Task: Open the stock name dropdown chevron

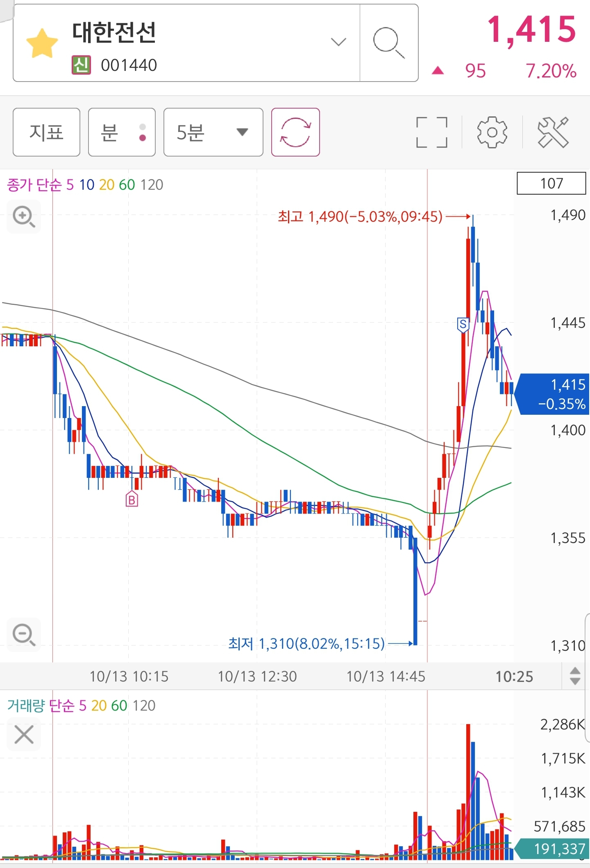Action: [x=338, y=42]
